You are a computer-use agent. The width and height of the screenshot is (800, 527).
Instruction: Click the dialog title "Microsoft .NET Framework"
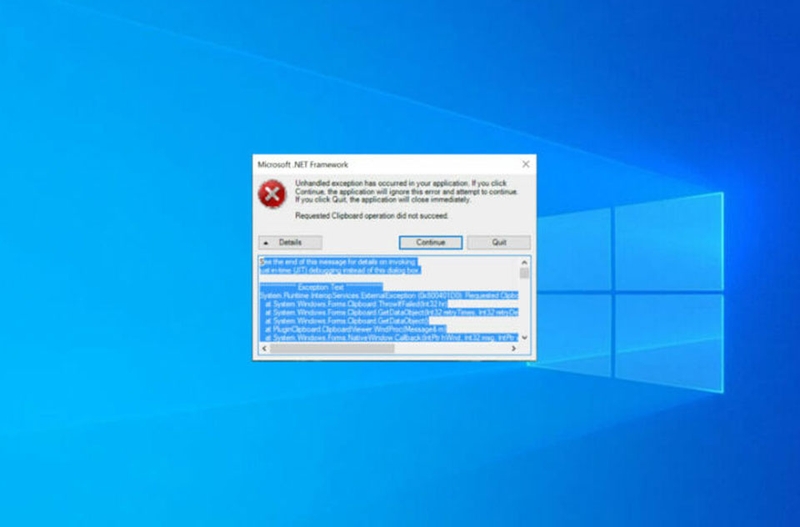tap(303, 164)
